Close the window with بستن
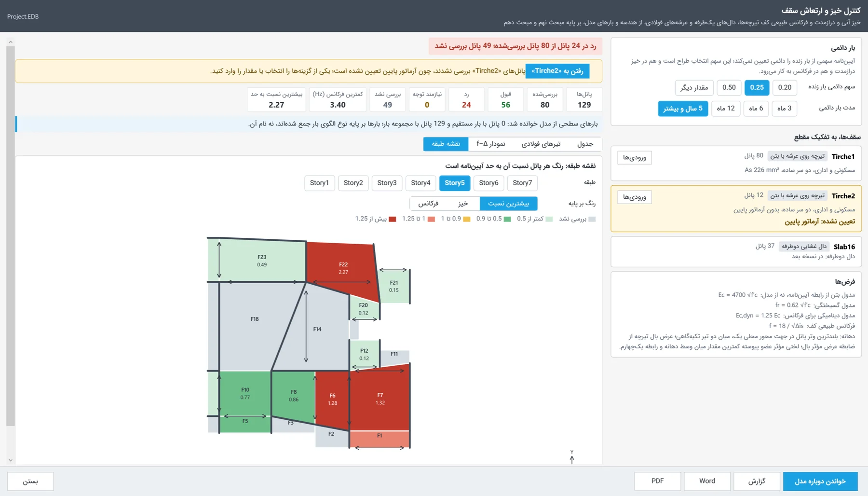The height and width of the screenshot is (496, 868). point(30,481)
